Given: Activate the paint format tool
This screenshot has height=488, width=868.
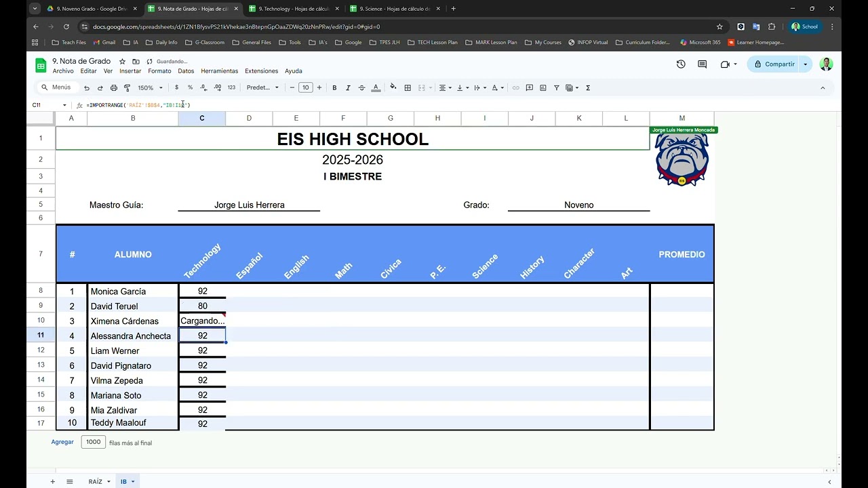Looking at the screenshot, I should 127,87.
